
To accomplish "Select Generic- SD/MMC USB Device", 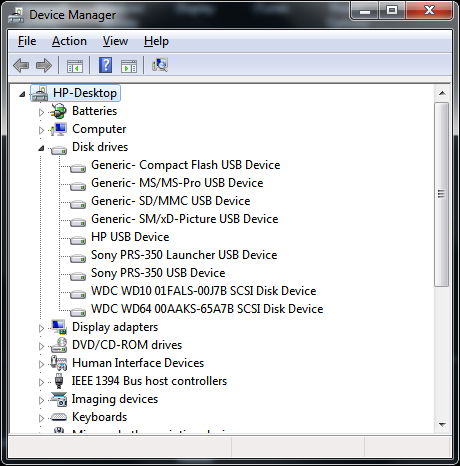I will point(171,201).
